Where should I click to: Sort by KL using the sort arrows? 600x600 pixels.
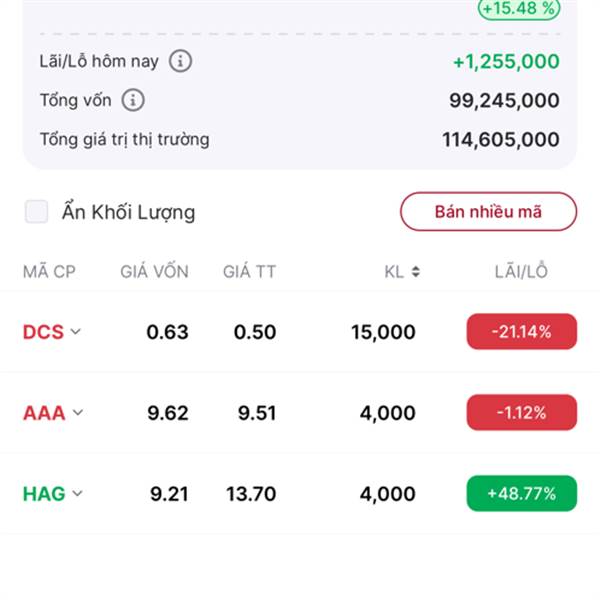416,272
